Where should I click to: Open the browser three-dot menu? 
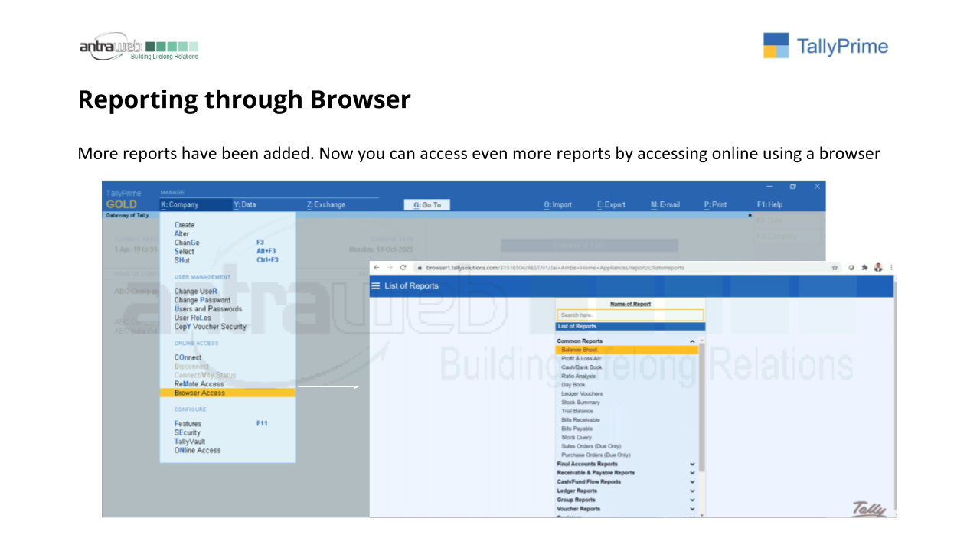click(x=891, y=268)
